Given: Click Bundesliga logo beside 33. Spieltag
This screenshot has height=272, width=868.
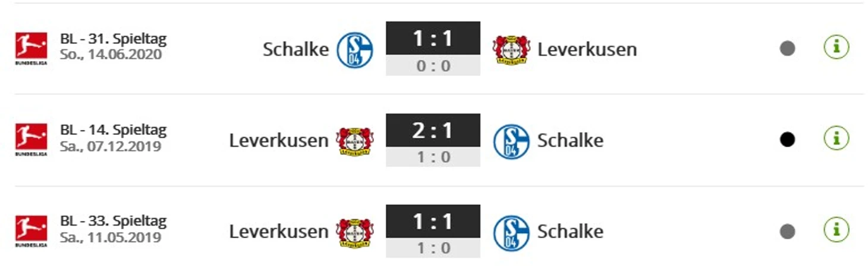Looking at the screenshot, I should 31,232.
